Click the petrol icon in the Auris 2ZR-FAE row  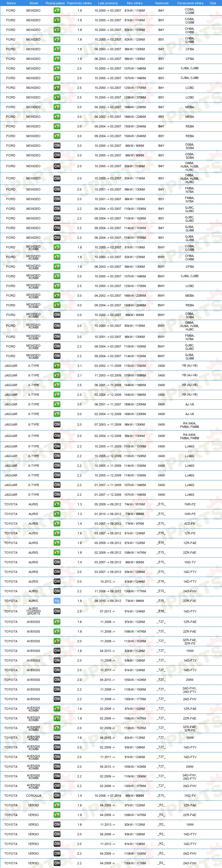[x=57, y=553]
